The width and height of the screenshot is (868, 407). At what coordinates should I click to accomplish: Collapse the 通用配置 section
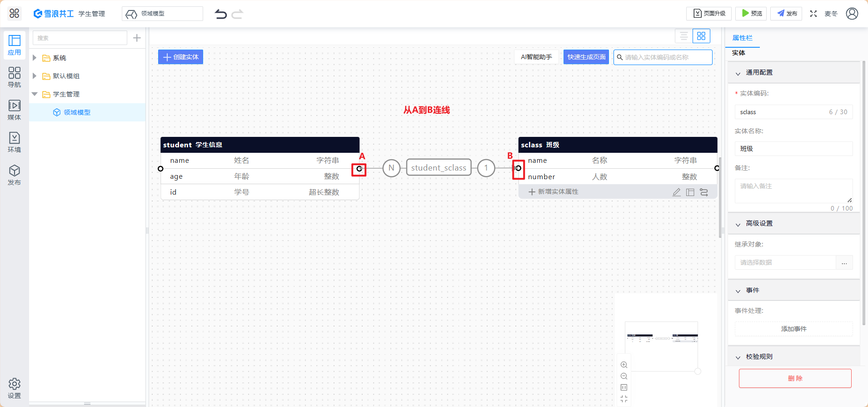point(738,73)
